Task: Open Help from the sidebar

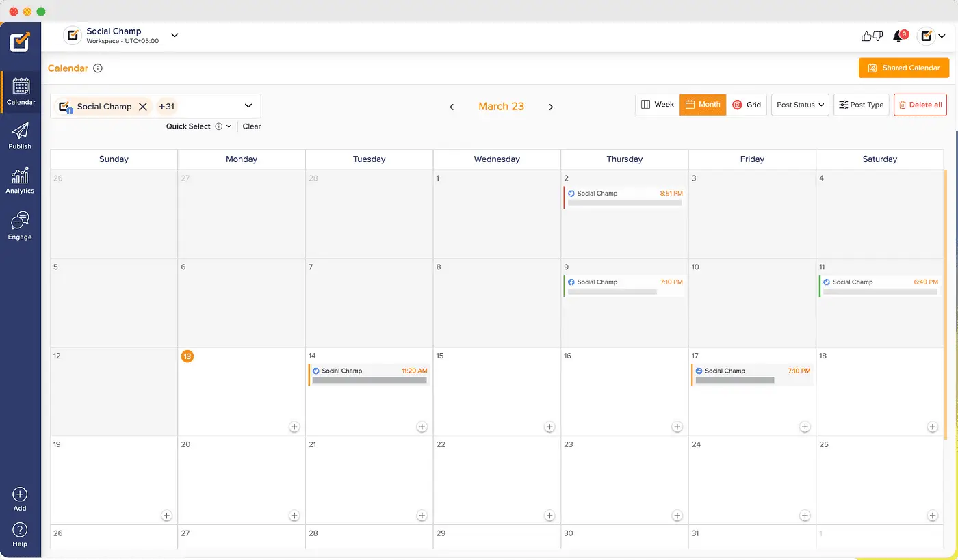Action: 20,534
